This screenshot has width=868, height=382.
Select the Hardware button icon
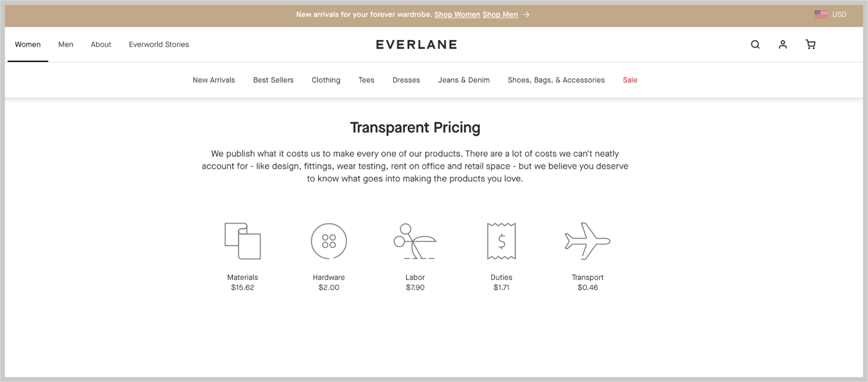click(328, 241)
